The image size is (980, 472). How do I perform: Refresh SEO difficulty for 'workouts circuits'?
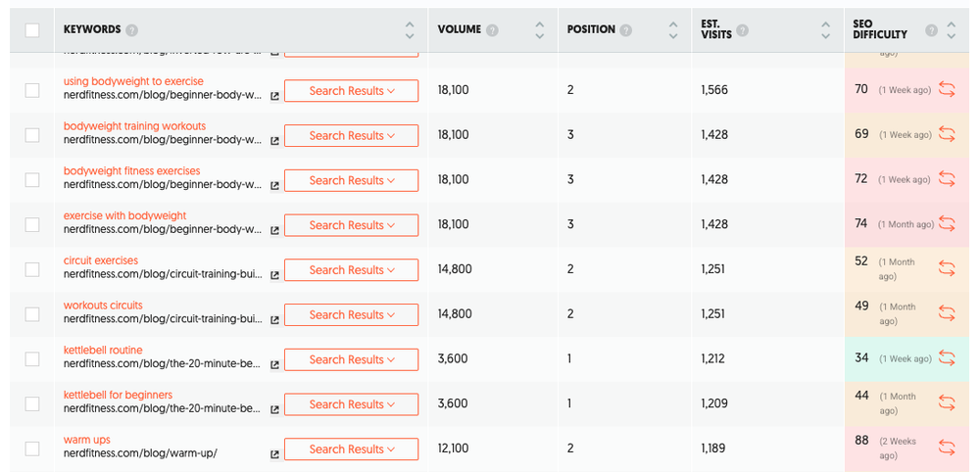tap(947, 313)
